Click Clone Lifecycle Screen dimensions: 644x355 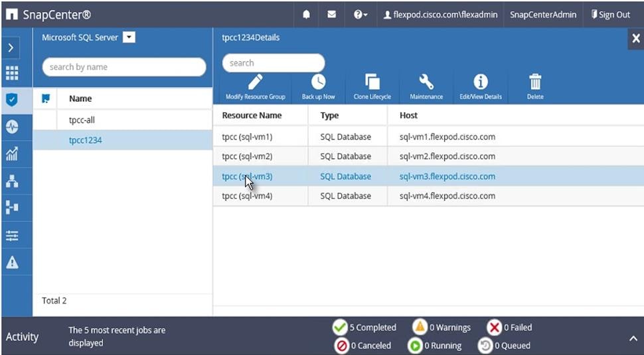click(x=372, y=87)
